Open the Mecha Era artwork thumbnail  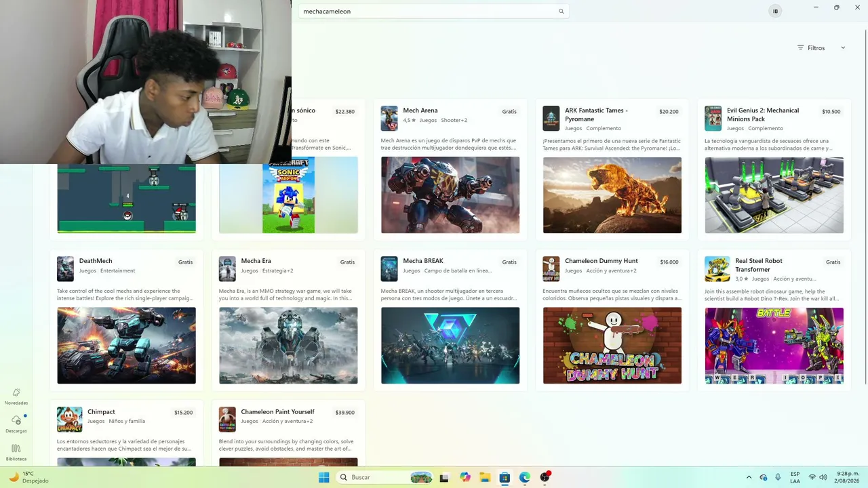pyautogui.click(x=288, y=346)
